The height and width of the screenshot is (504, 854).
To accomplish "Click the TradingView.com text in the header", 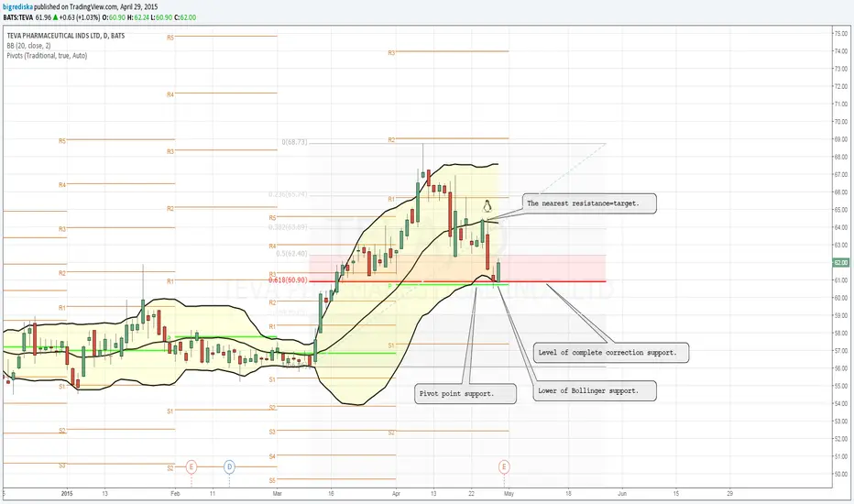I will click(x=93, y=7).
